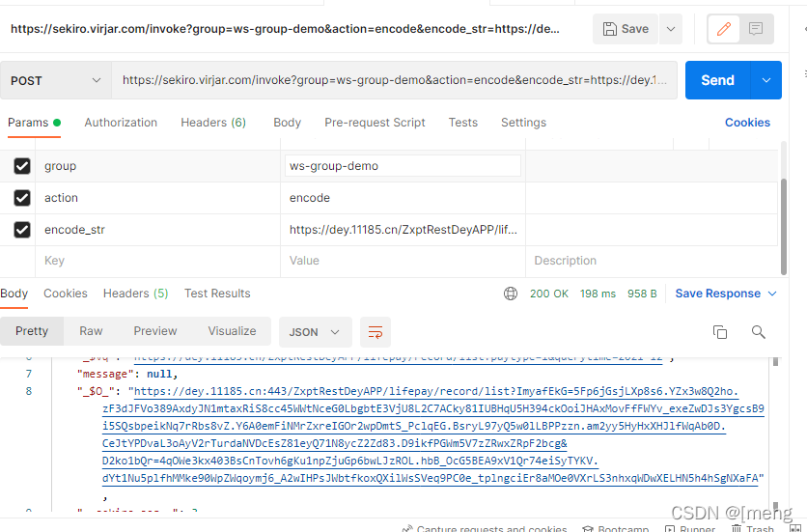Click Bootcamp in the status bar

[x=616, y=528]
